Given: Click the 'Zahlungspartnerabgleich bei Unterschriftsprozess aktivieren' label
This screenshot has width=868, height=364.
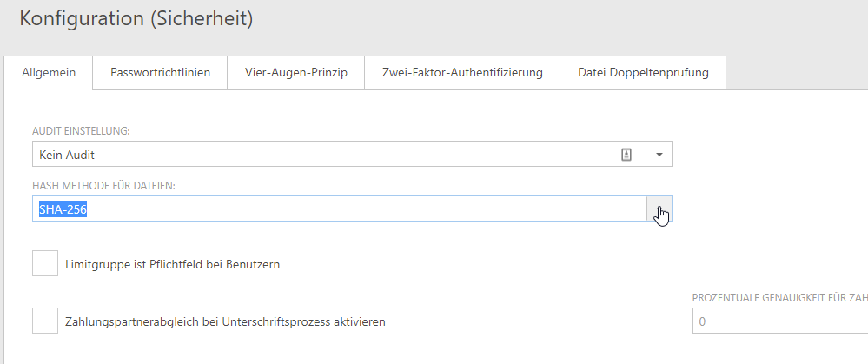Looking at the screenshot, I should tap(225, 321).
